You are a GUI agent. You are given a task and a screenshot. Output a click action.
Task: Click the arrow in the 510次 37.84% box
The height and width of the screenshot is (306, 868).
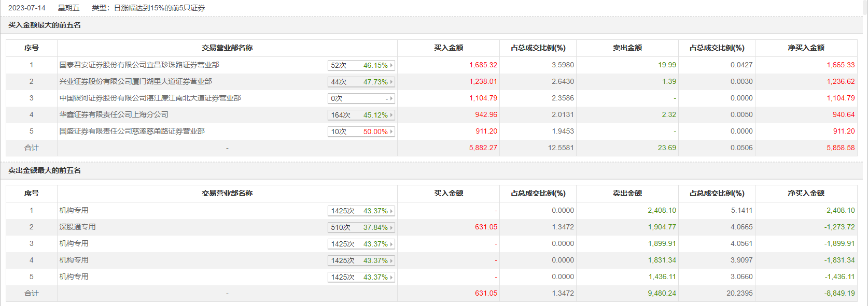391,227
